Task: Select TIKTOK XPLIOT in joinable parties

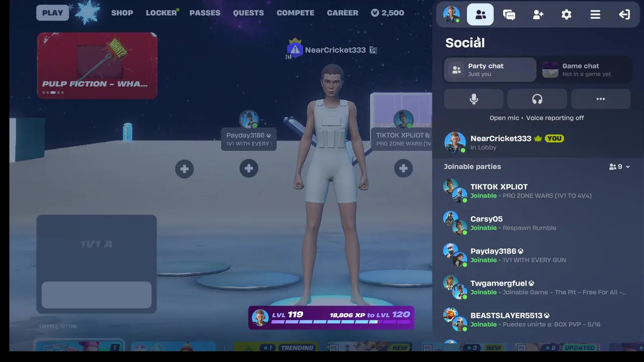Action: tap(537, 191)
